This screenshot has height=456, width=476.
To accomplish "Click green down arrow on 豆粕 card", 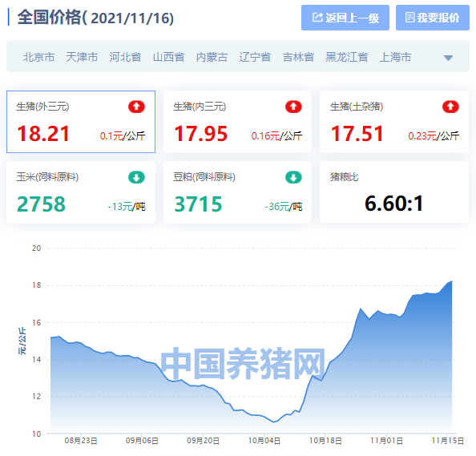I will (x=293, y=177).
